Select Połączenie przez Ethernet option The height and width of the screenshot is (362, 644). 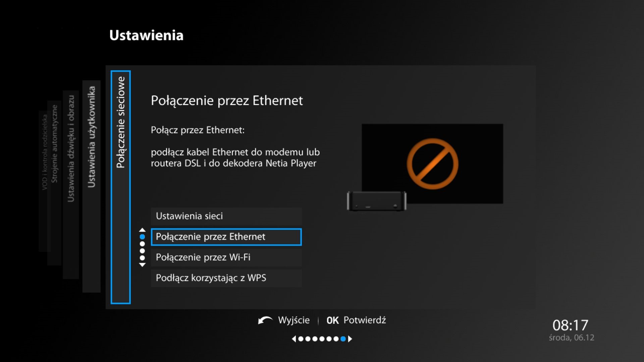click(226, 237)
